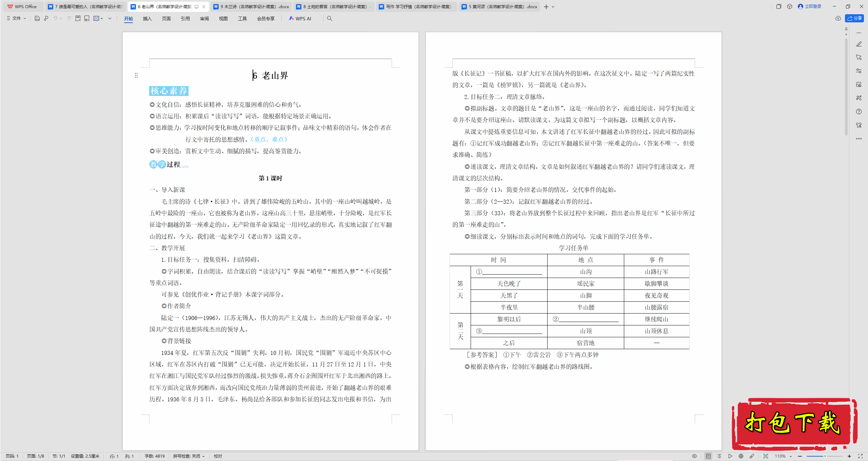Open the 视图 ribbon tab
This screenshot has width=868, height=461.
point(223,19)
